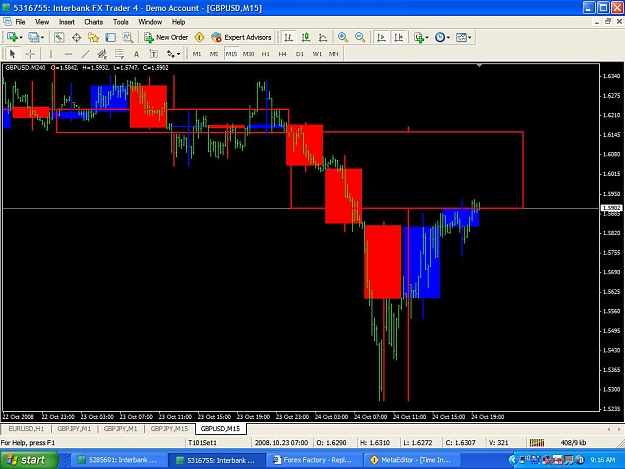
Task: Switch chart to D1 timeframe
Action: 300,54
